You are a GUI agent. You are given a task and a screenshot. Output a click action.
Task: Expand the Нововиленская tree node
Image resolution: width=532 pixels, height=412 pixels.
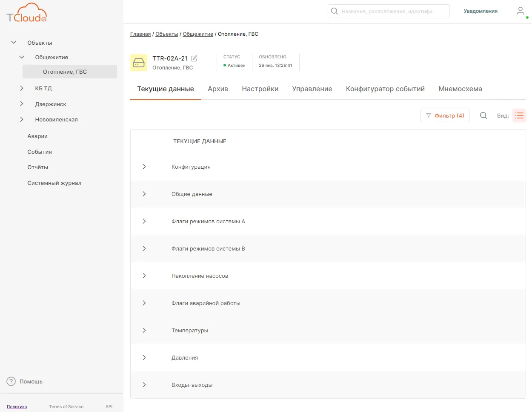(x=22, y=119)
